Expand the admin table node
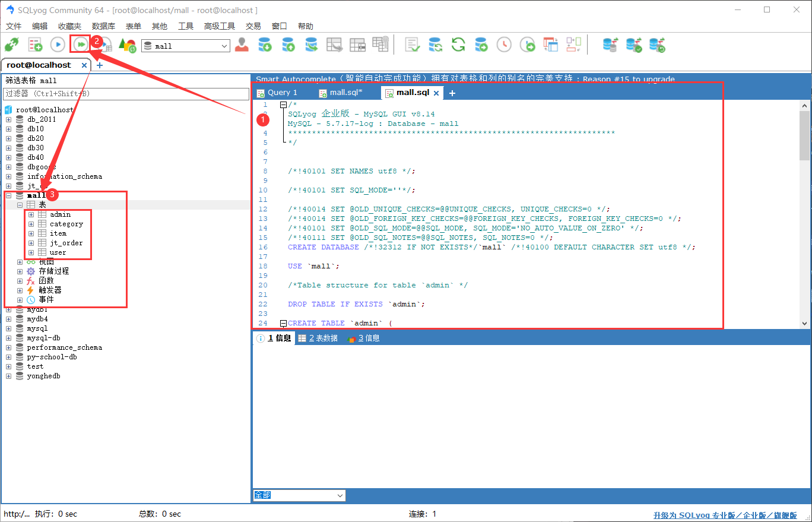The height and width of the screenshot is (522, 812). pyautogui.click(x=31, y=214)
